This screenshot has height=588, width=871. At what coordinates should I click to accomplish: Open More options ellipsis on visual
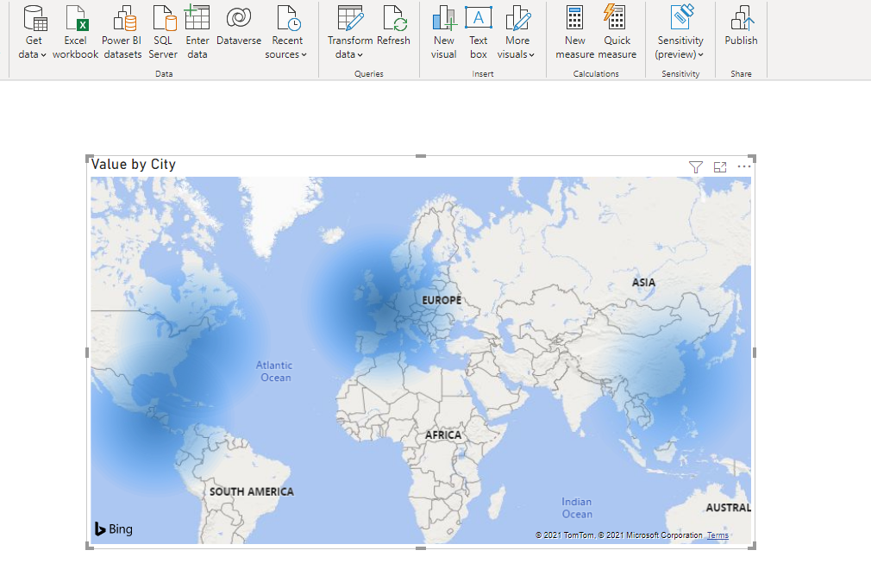(743, 166)
